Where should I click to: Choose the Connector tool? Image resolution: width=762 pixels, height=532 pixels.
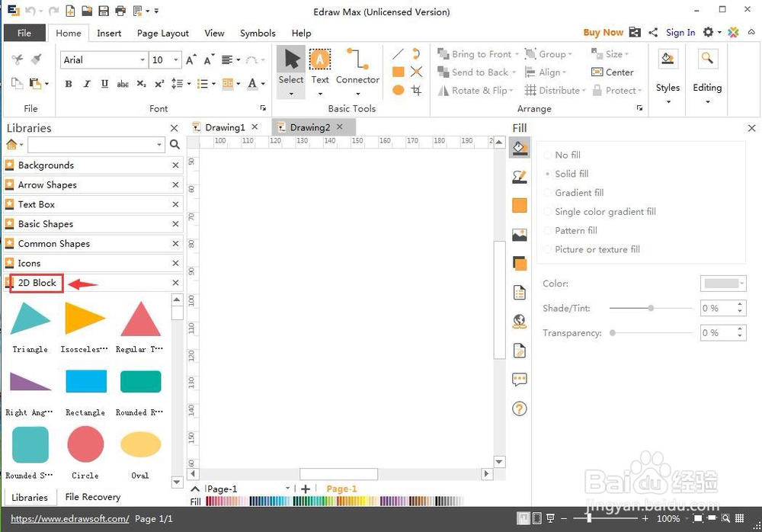tap(357, 71)
